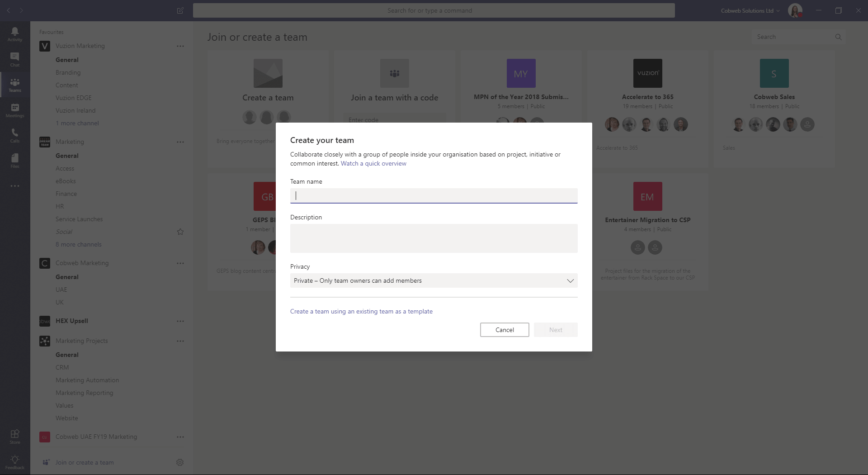Open more options for Vuzion Marketing team
868x475 pixels.
point(180,46)
